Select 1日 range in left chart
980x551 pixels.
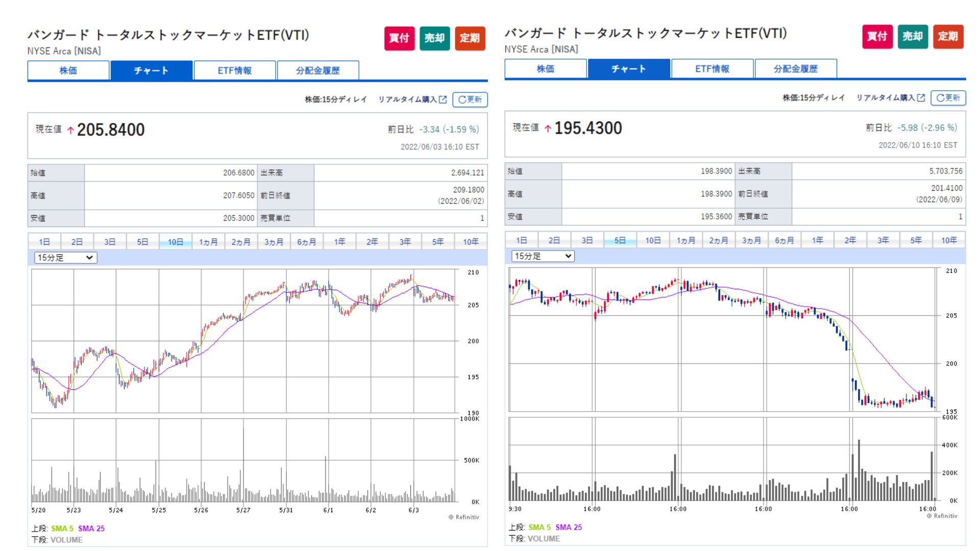44,242
